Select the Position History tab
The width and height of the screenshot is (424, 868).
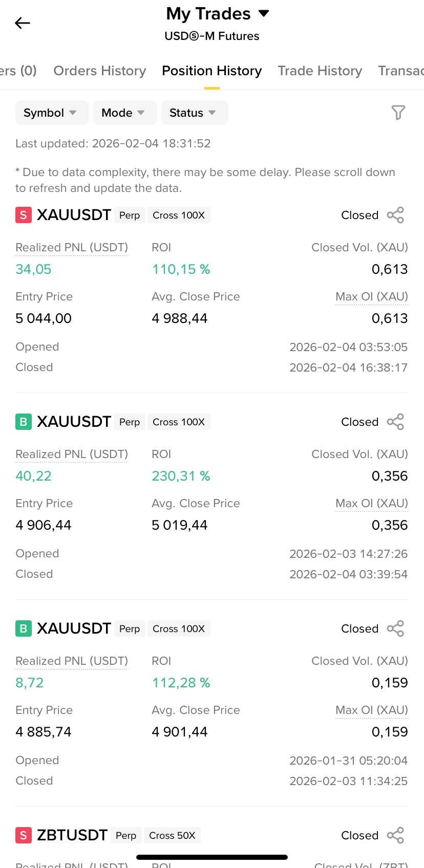[211, 71]
